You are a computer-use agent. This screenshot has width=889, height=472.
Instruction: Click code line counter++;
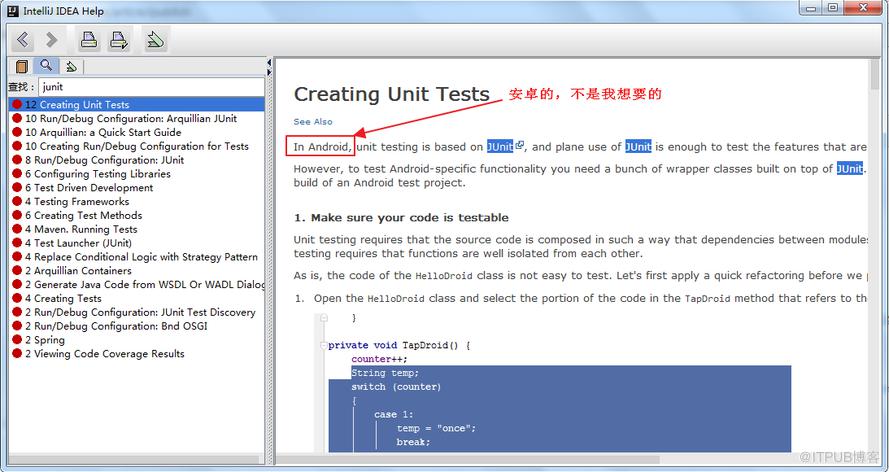[x=379, y=359]
